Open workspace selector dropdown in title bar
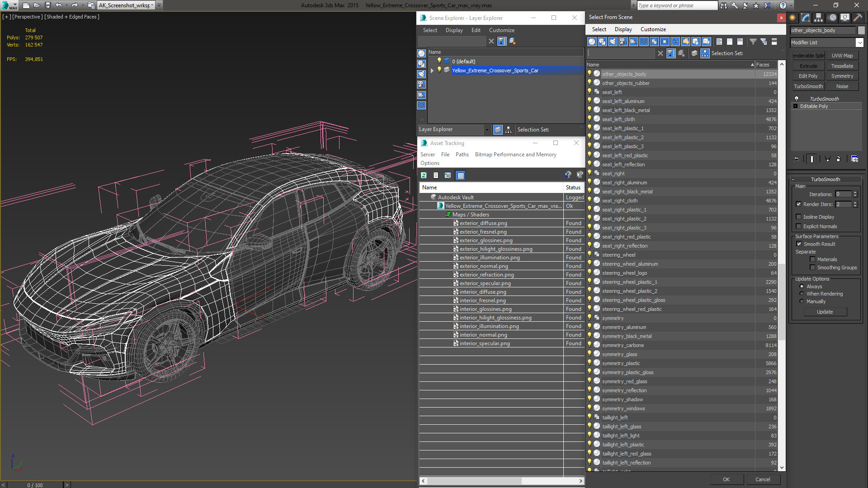The image size is (868, 488). [x=152, y=5]
